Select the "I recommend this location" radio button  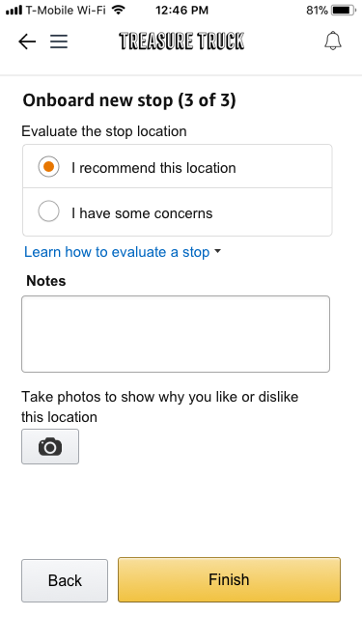[x=48, y=167]
